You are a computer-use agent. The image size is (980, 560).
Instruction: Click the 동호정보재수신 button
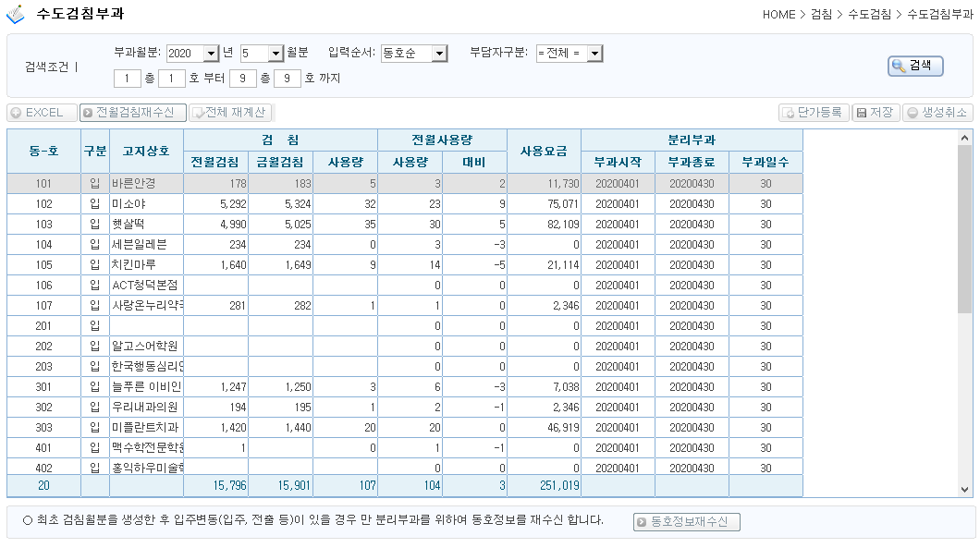(x=686, y=522)
